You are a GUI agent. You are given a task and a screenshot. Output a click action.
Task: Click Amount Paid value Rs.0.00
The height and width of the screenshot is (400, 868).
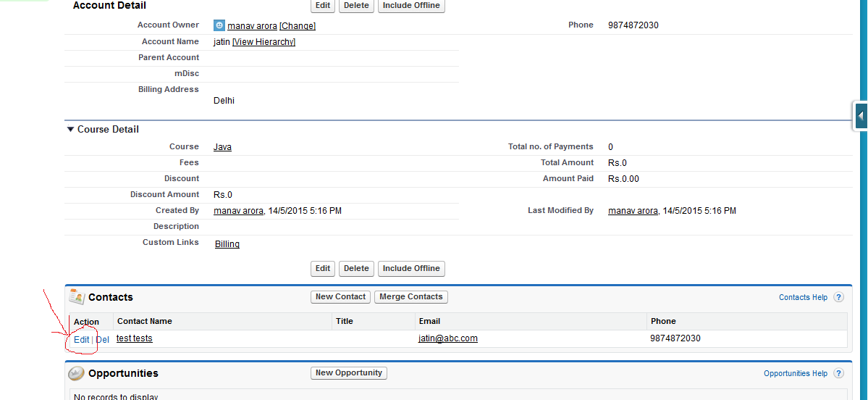tap(624, 179)
